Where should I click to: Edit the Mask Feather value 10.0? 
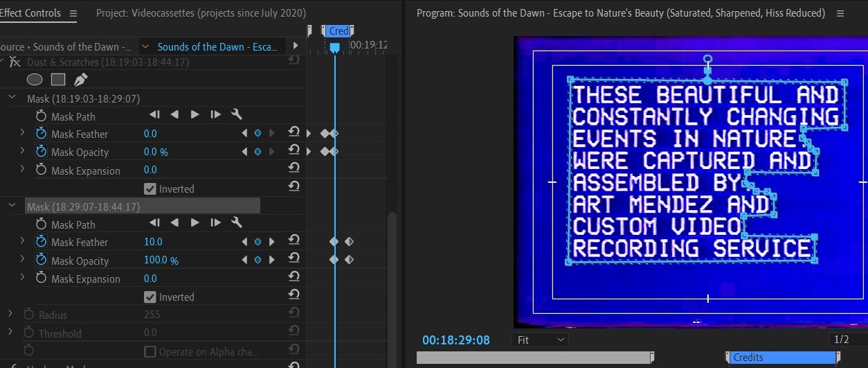pos(153,242)
